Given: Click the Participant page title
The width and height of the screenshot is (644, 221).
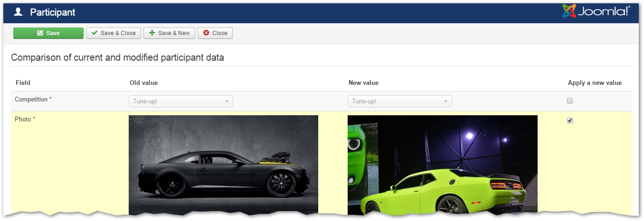Looking at the screenshot, I should 52,13.
